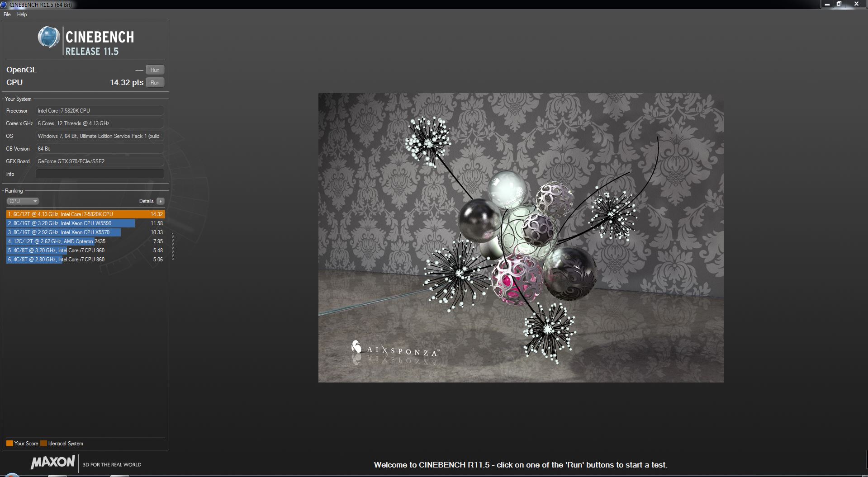
Task: Click the Info text field
Action: (x=100, y=174)
